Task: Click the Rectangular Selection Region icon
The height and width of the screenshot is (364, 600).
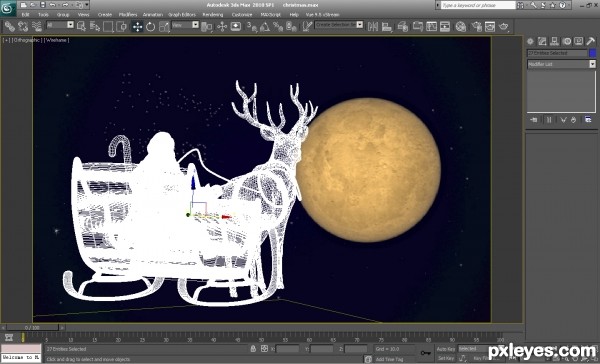Action: pos(108,26)
